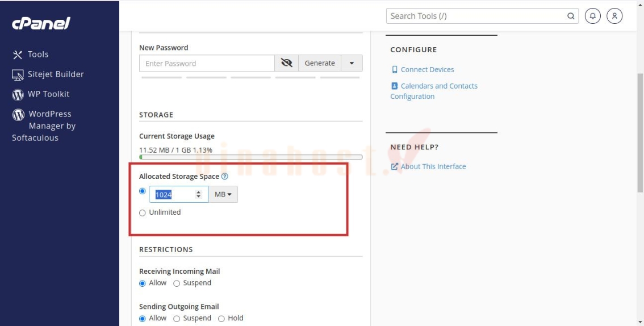The width and height of the screenshot is (644, 326).
Task: Click the New Password label
Action: pos(164,48)
